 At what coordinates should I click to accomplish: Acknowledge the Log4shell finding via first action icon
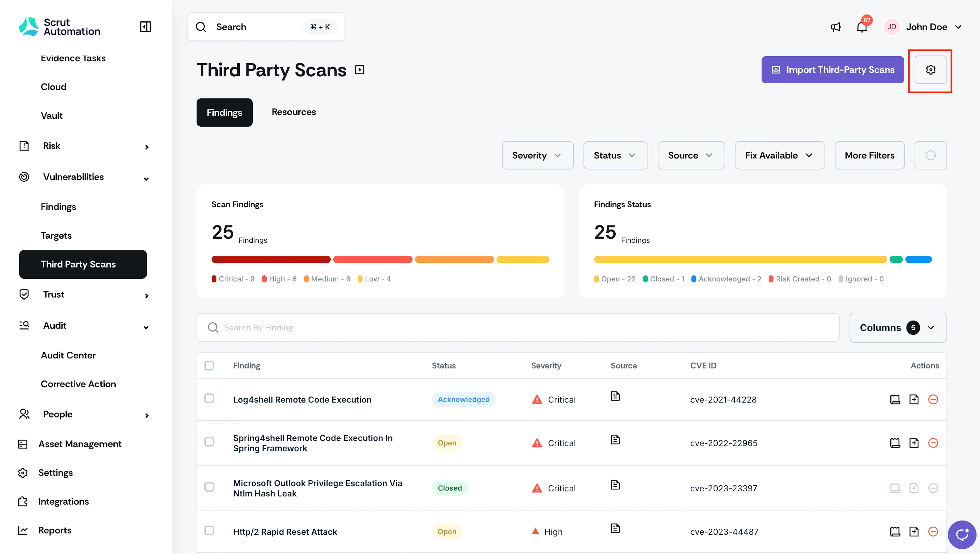895,399
